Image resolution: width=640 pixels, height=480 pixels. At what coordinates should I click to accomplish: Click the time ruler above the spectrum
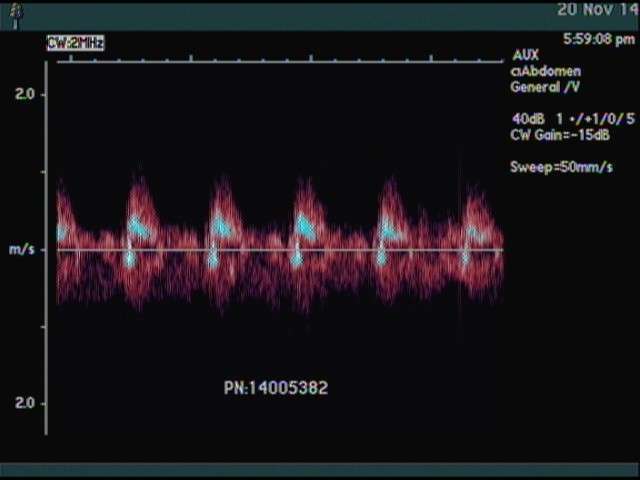[x=280, y=62]
